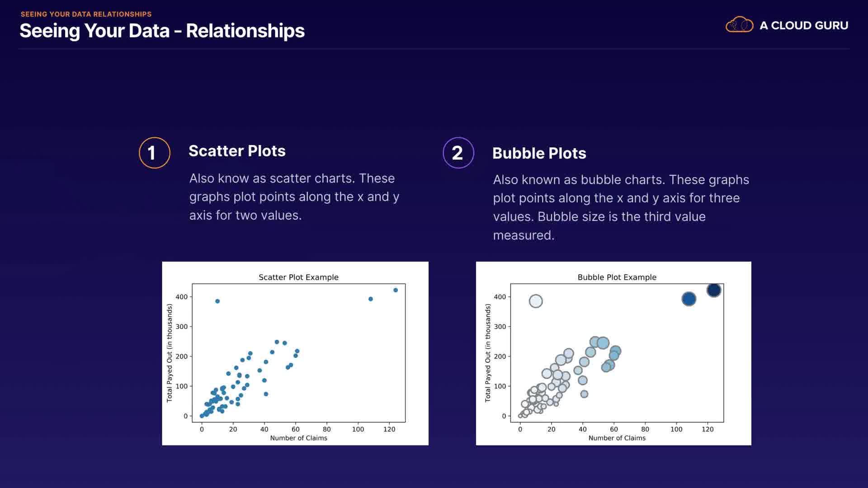
Task: Click the A Cloud Guru cloud logo icon
Action: pyautogui.click(x=739, y=25)
